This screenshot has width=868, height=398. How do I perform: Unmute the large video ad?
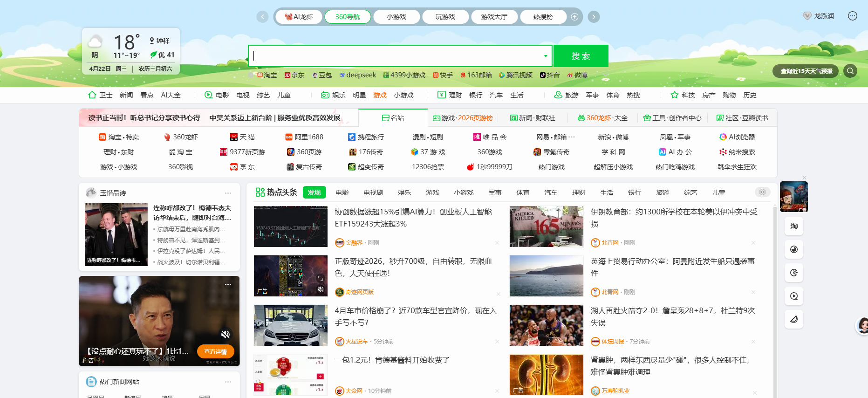pos(226,334)
